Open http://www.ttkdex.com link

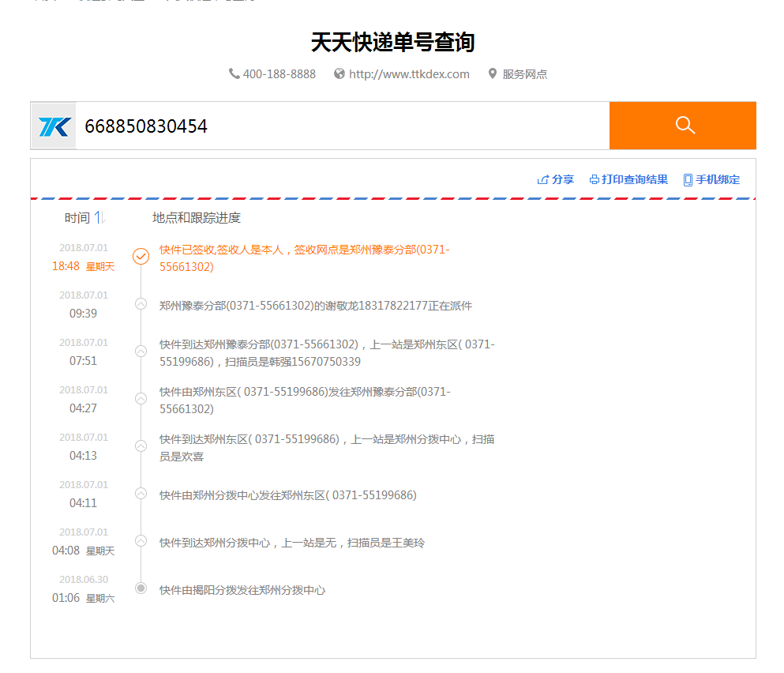[x=409, y=74]
